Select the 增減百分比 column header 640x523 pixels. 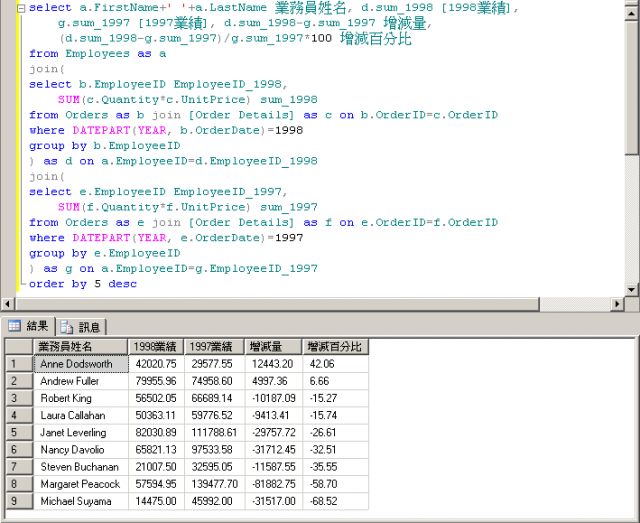(x=336, y=347)
